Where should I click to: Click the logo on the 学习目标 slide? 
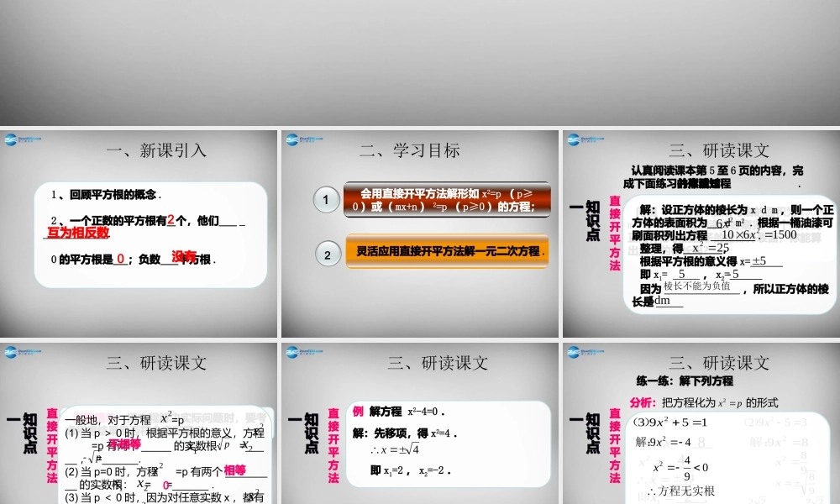(x=304, y=139)
